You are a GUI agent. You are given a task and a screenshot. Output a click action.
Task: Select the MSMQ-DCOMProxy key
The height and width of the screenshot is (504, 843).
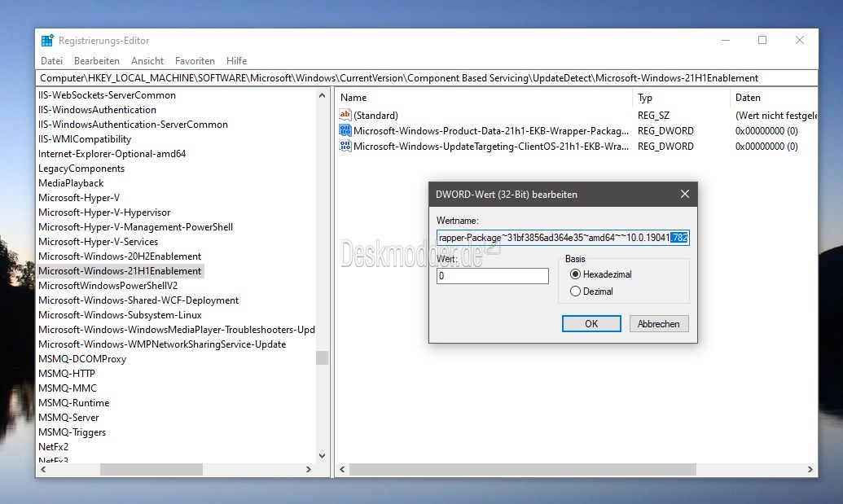[x=82, y=359]
